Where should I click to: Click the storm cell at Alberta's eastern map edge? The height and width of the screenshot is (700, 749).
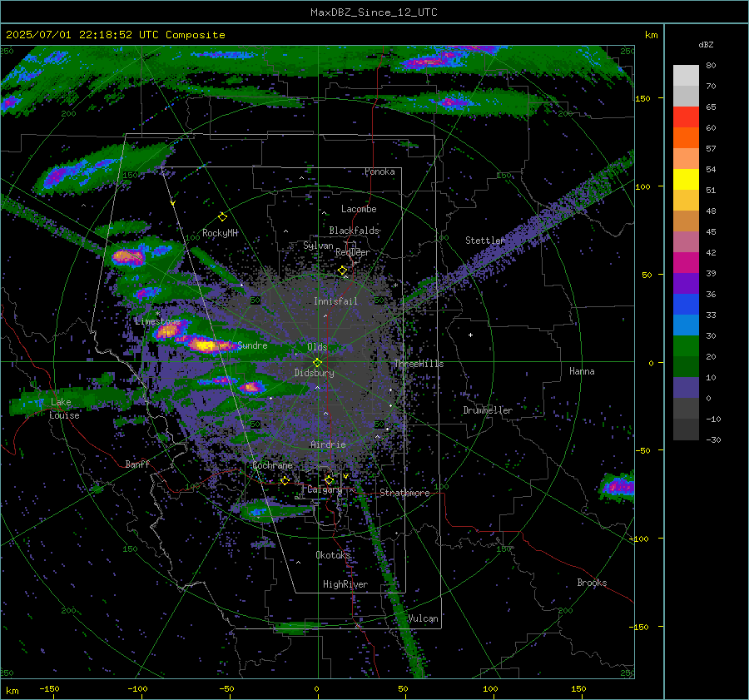618,488
